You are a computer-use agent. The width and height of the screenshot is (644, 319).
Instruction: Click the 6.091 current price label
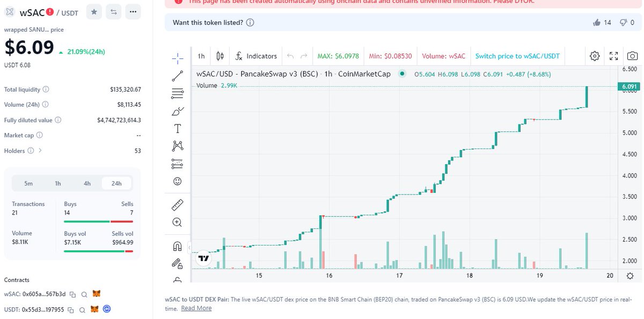(x=629, y=86)
